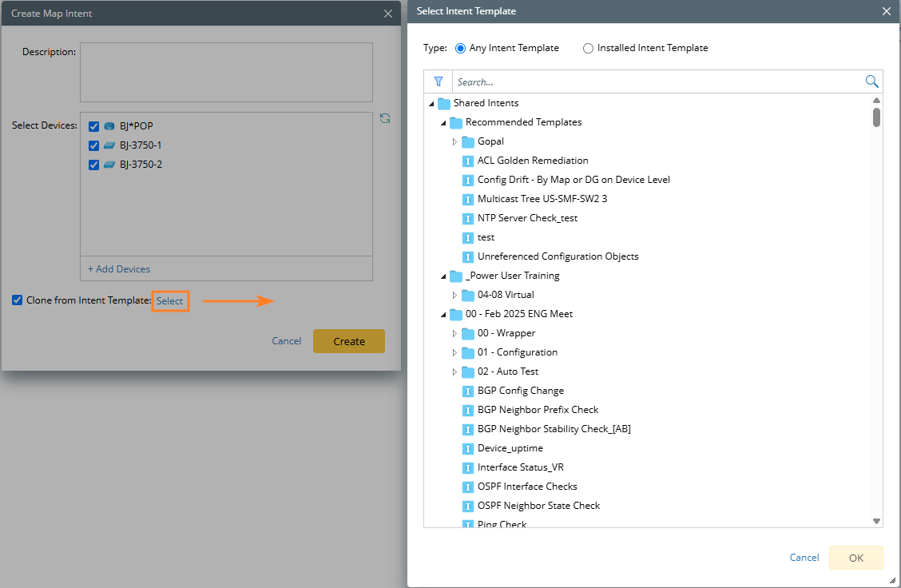Collapse the Recommended Templates folder

[443, 123]
